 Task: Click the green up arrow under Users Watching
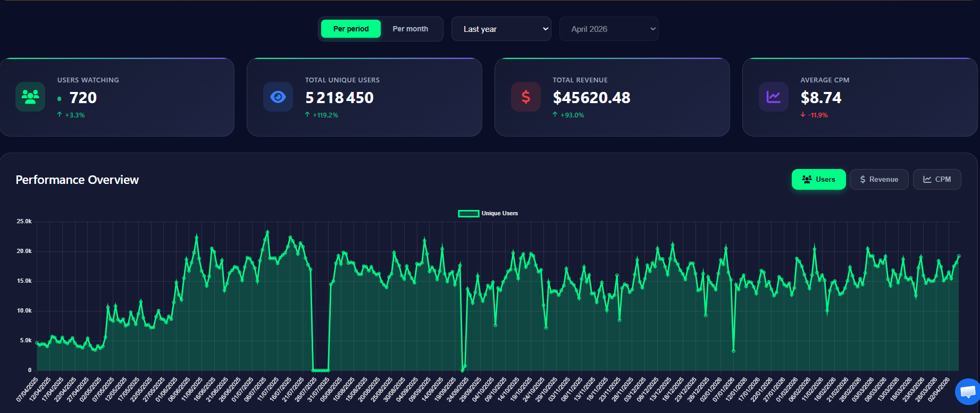60,115
